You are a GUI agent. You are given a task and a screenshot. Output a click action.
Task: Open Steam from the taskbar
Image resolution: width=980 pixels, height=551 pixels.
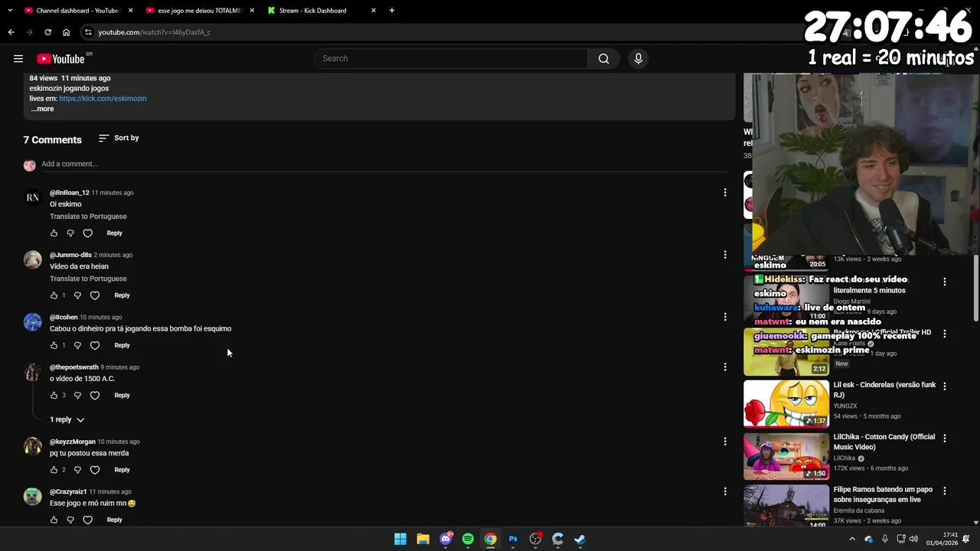point(580,540)
